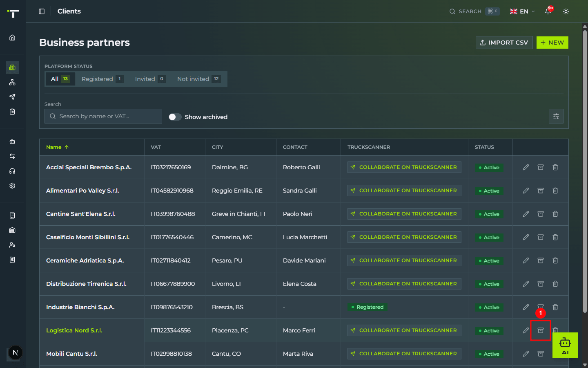Screen dimensions: 588x368
Task: Select the green Clients building icon in sidebar
Action: coord(12,67)
